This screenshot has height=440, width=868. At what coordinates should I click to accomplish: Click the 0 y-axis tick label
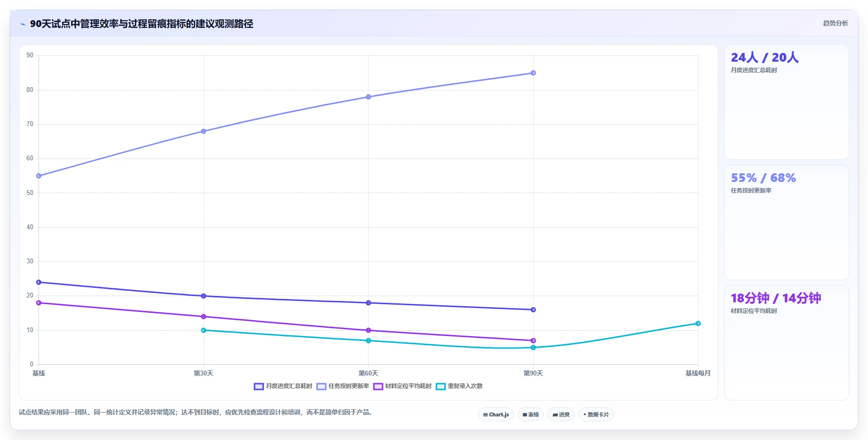(x=32, y=364)
